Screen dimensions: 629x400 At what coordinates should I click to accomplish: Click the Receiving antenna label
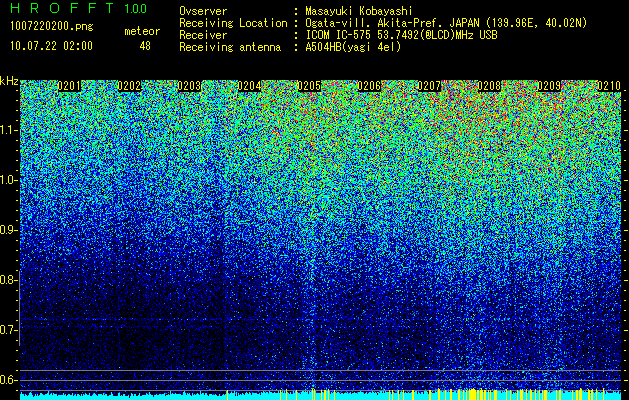(230, 47)
